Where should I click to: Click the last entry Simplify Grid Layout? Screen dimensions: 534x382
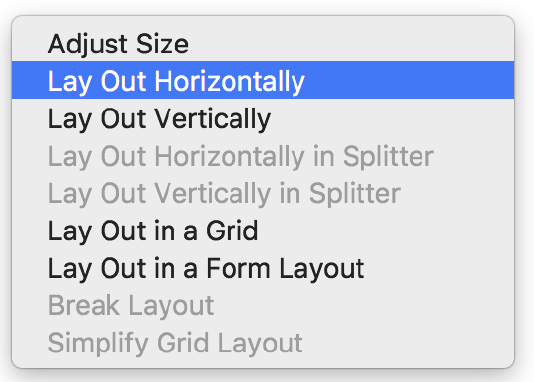click(263, 343)
